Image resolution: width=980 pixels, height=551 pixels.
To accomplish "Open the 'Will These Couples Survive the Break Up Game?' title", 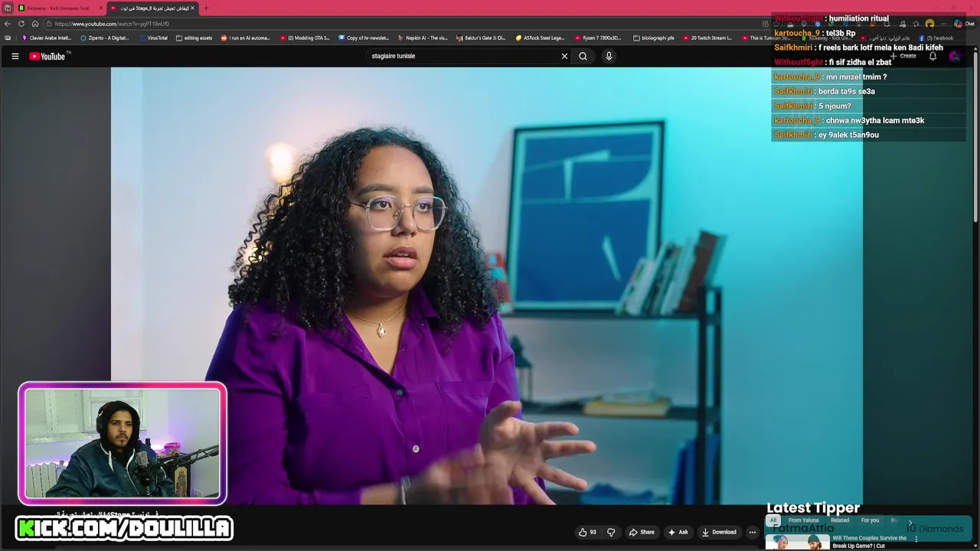I will [x=869, y=542].
